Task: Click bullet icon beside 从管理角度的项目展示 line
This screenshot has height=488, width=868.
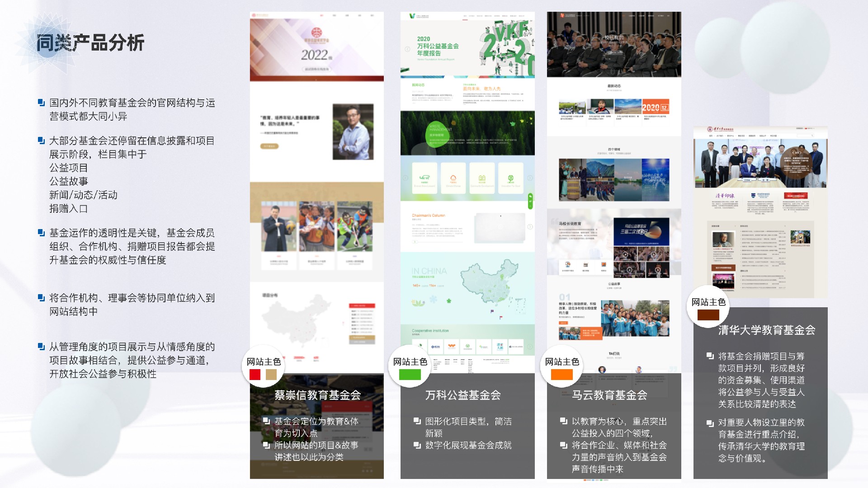Action: (x=41, y=347)
